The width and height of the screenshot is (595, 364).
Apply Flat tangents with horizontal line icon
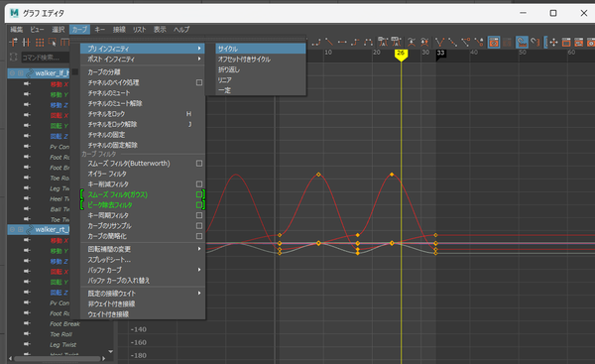(x=342, y=42)
